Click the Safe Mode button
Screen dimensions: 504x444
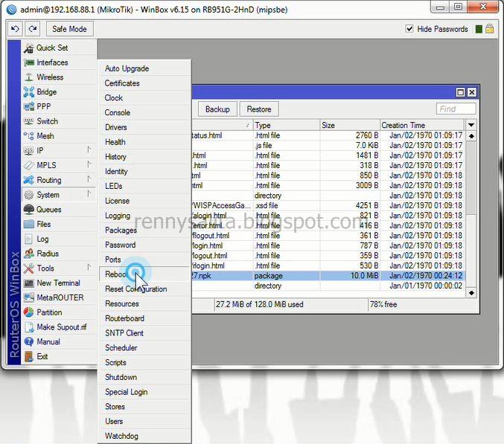click(70, 29)
